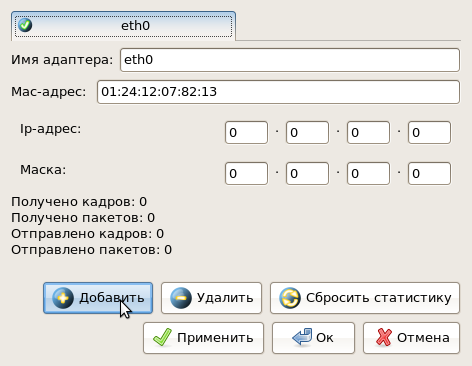The image size is (472, 366).
Task: Click the 'Имя адаптера:' label
Action: coord(62,60)
